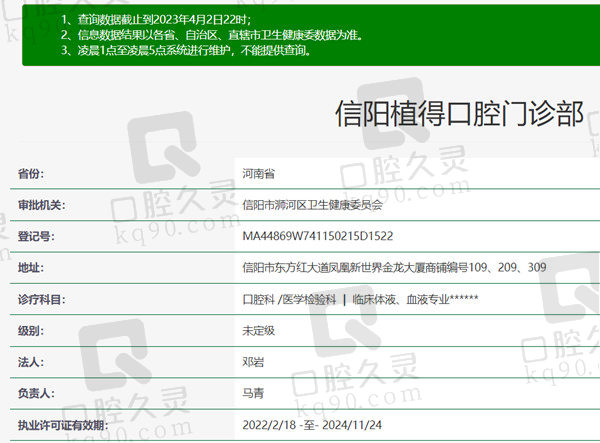Select the 诊疗科目 label
The height and width of the screenshot is (443, 600).
[x=41, y=299]
